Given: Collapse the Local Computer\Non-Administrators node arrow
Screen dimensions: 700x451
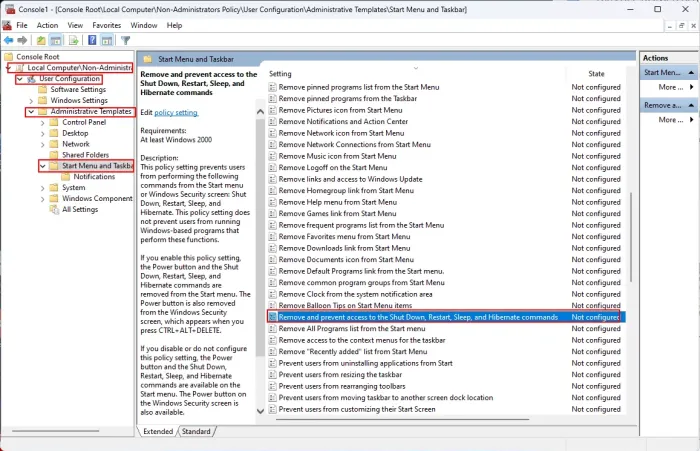Looking at the screenshot, I should tap(9, 68).
